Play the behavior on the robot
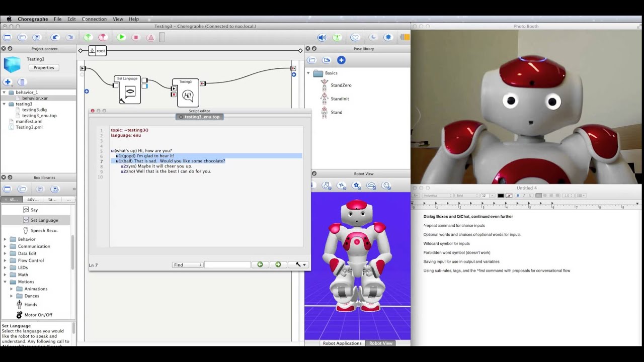The image size is (644, 362). tap(121, 37)
